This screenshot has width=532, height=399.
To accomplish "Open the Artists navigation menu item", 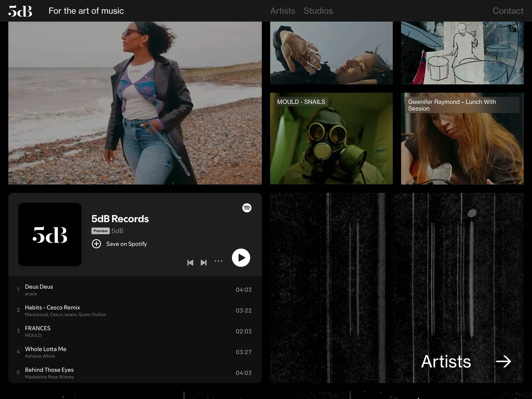I will tap(282, 11).
